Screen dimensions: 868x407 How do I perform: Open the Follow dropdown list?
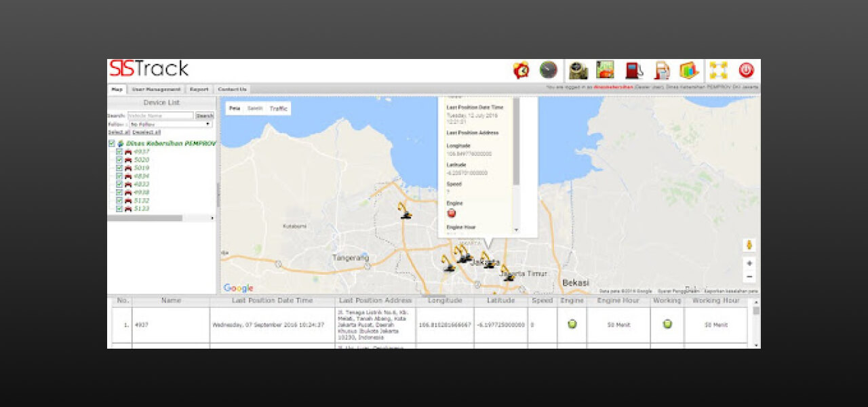point(170,124)
